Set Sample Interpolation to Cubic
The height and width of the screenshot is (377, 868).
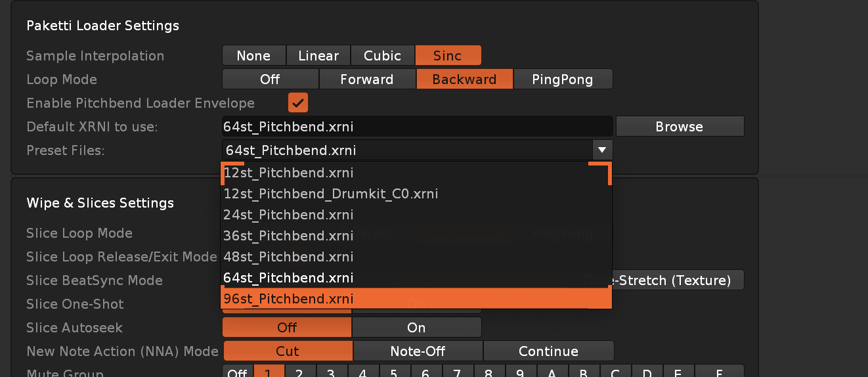(382, 56)
